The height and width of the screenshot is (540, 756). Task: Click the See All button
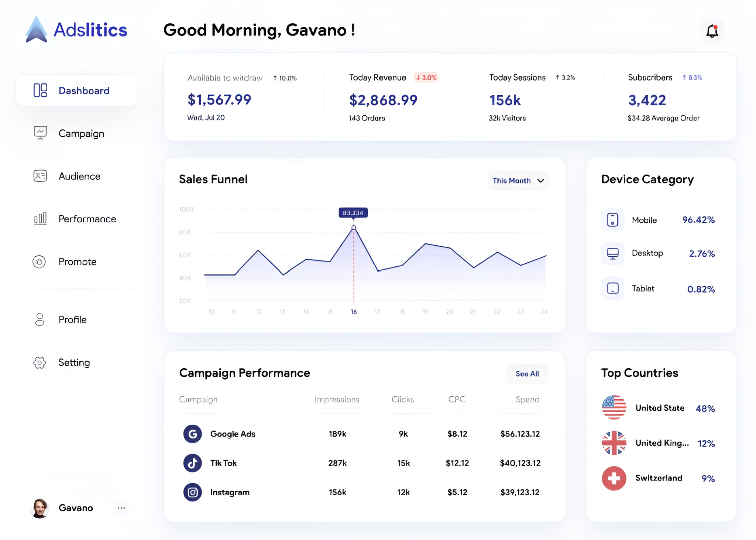click(527, 373)
